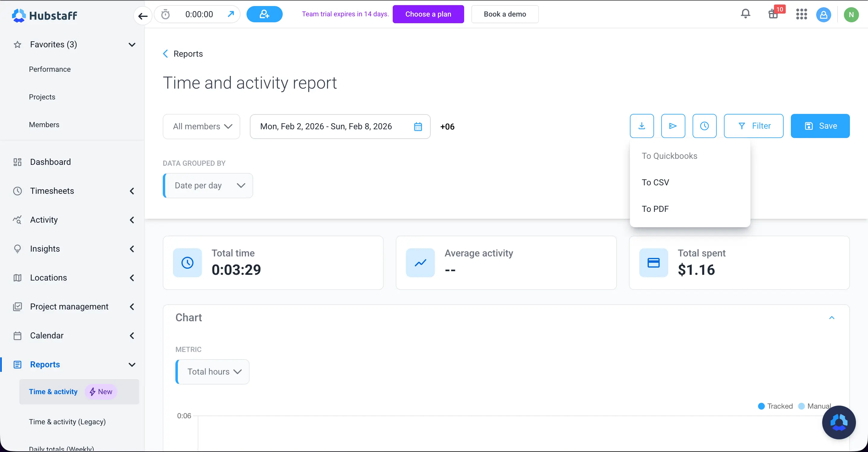Open the Total hours metric dropdown
Screen dimensions: 868x452
(212, 372)
